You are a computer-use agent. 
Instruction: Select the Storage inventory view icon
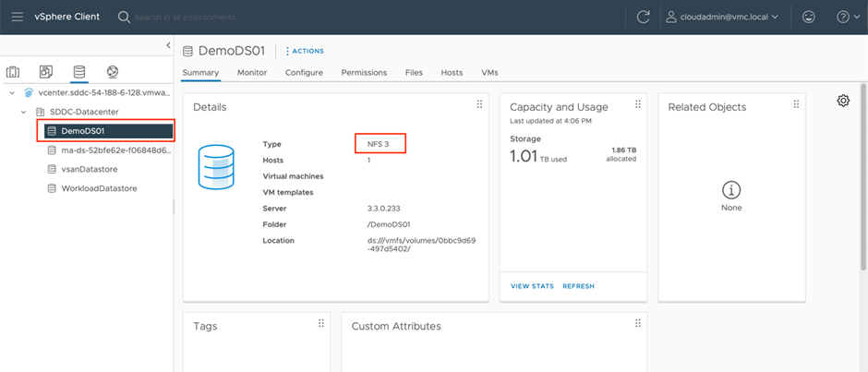click(x=78, y=71)
